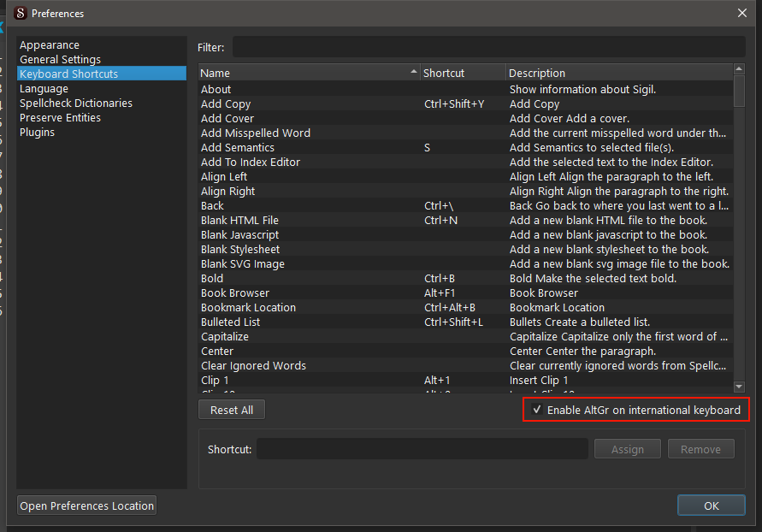The image size is (762, 532).
Task: Select the Blank Javascript row
Action: [465, 235]
